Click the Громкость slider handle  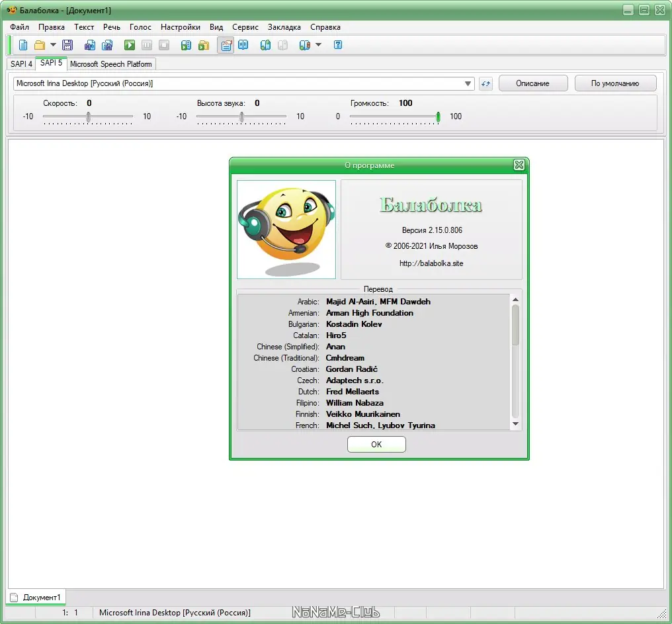tap(438, 116)
